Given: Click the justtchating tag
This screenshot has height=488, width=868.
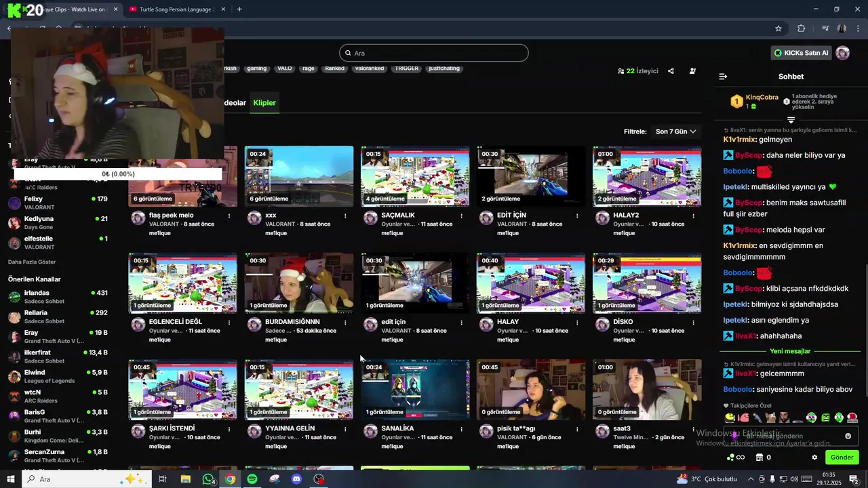Looking at the screenshot, I should coord(444,68).
